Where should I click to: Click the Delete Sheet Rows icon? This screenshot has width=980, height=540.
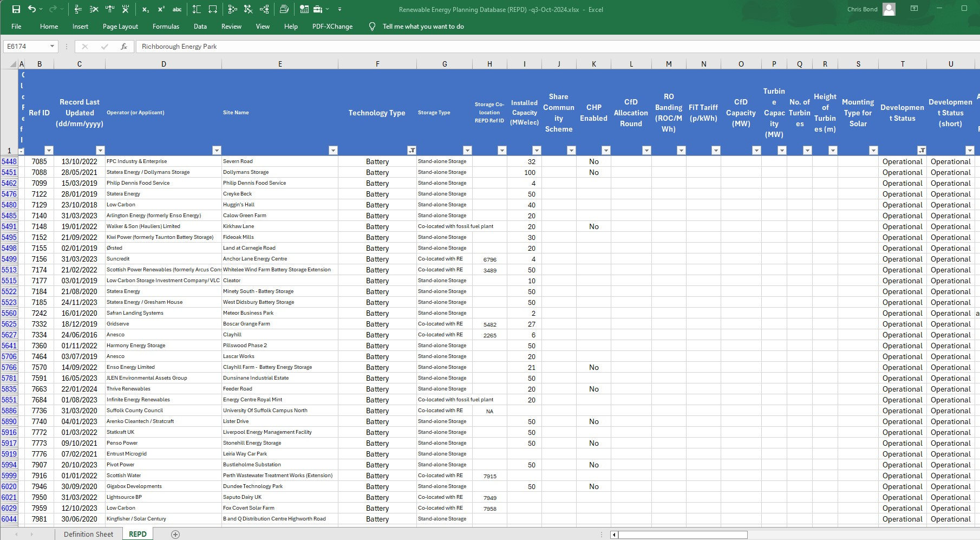click(94, 9)
